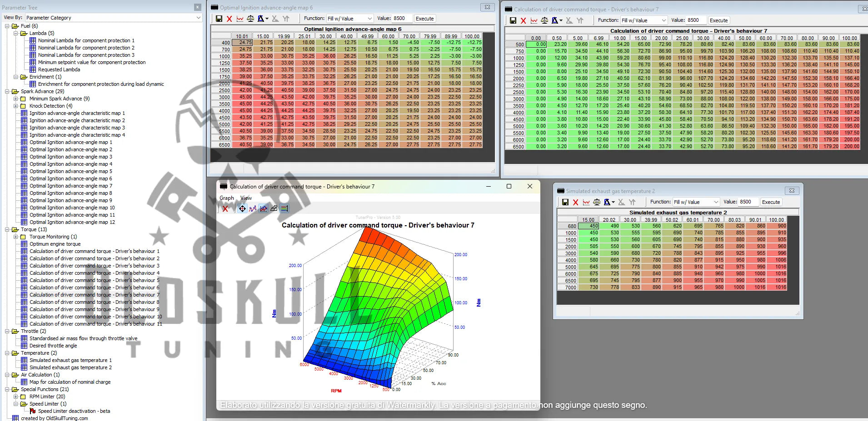Open the Graph menu

[x=226, y=198]
